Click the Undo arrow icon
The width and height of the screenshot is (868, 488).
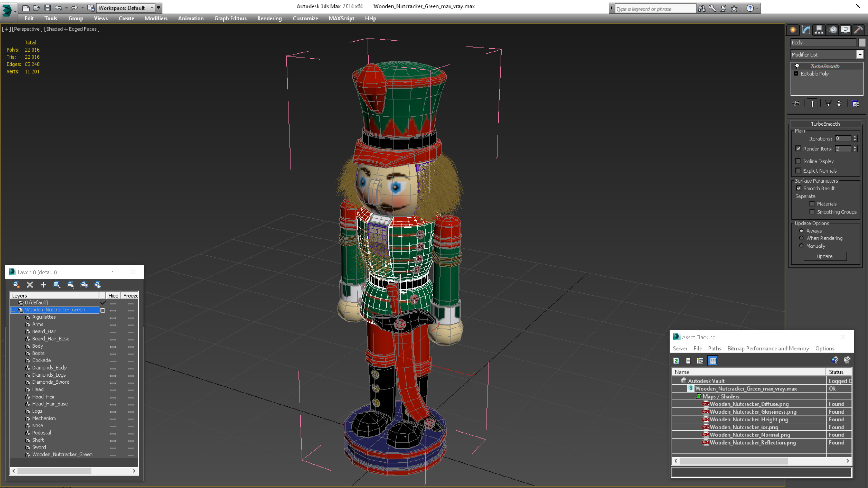[x=59, y=8]
